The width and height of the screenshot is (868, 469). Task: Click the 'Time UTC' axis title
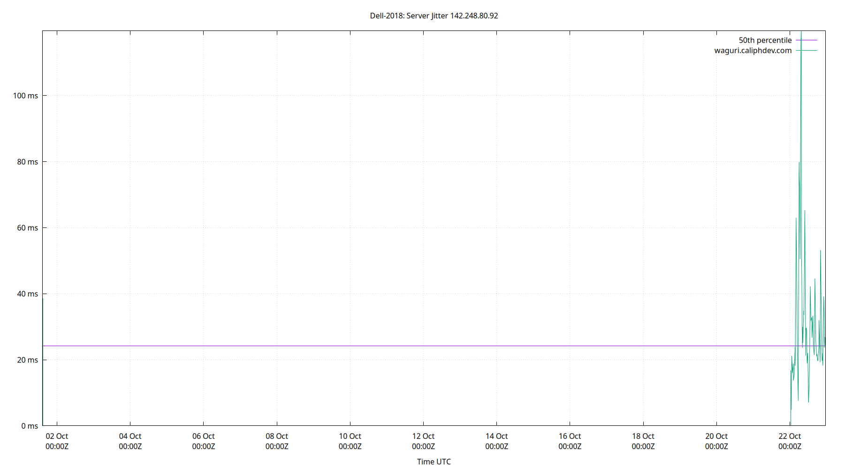tap(434, 461)
